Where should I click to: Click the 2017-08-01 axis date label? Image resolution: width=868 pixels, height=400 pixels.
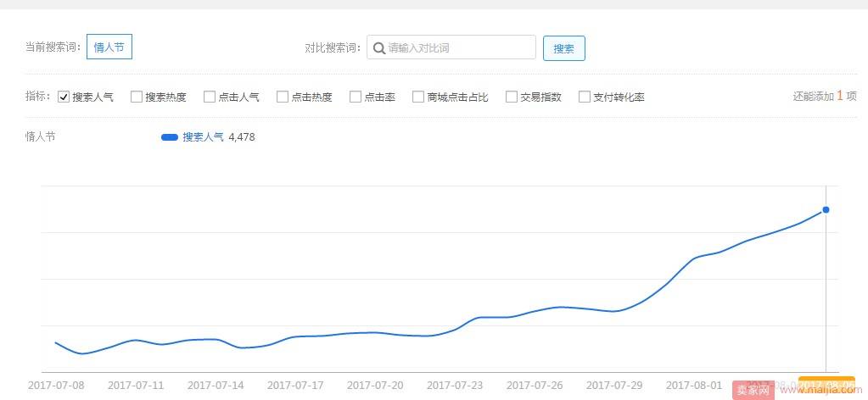pos(693,385)
